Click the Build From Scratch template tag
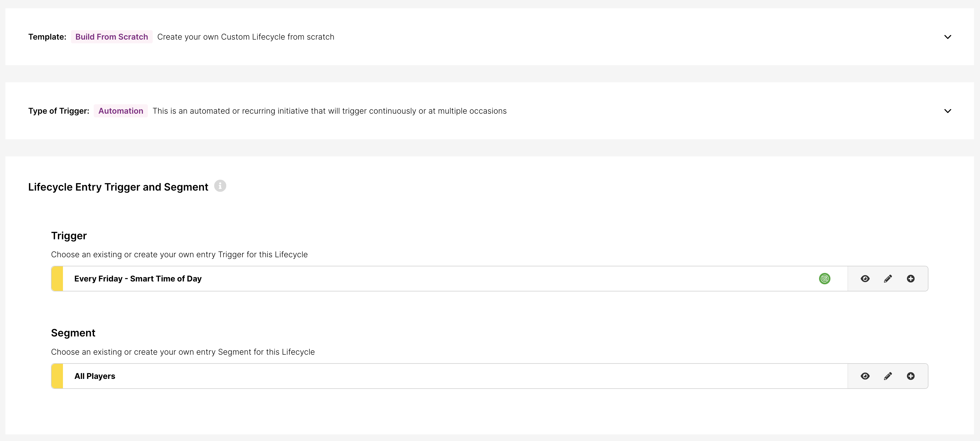Screen dimensions: 980x441 111,37
